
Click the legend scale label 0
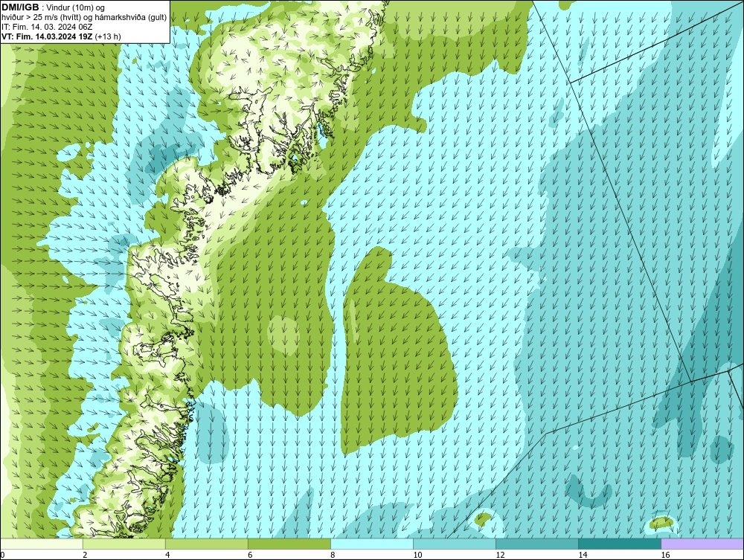(2, 555)
